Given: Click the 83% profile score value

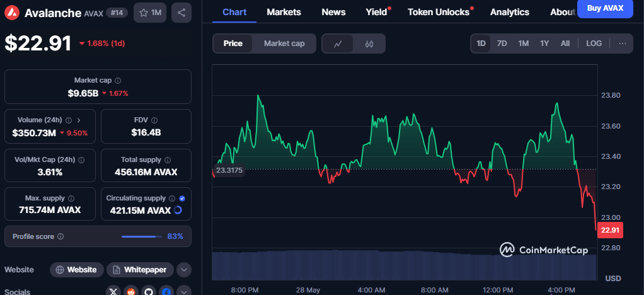Looking at the screenshot, I should click(175, 236).
